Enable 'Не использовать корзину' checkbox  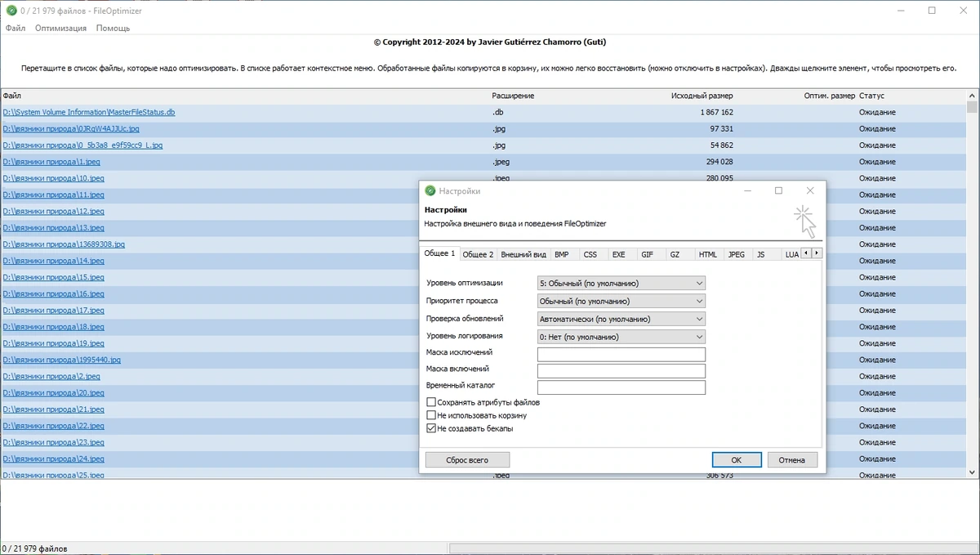(431, 415)
